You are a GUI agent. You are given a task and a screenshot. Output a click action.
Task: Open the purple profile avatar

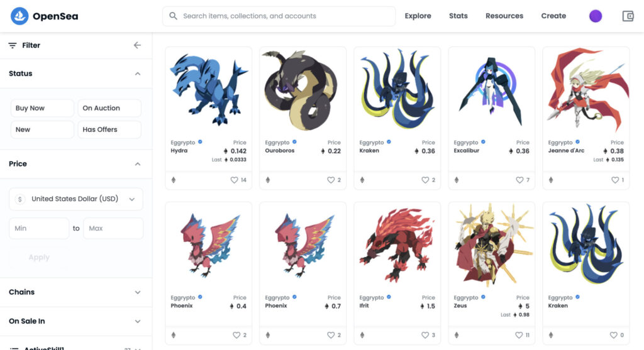(595, 16)
